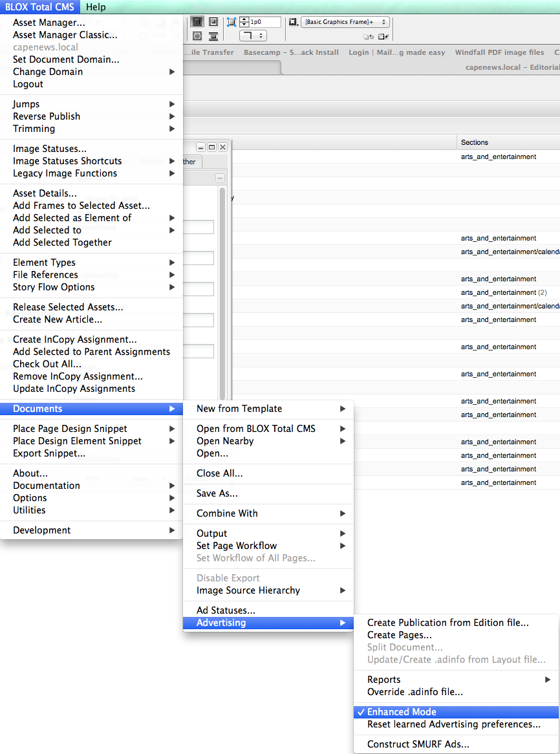Click the clear overrides icon
The width and height of the screenshot is (560, 754).
pos(368,37)
